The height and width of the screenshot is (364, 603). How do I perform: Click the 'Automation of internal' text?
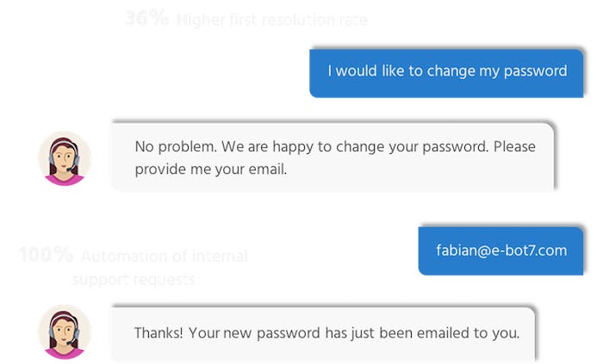pyautogui.click(x=165, y=256)
